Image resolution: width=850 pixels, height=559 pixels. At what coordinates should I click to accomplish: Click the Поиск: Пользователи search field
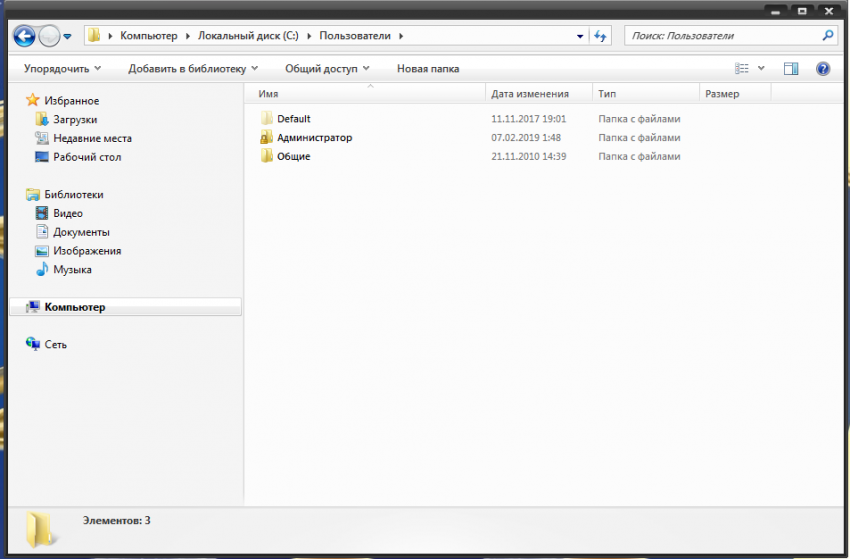pyautogui.click(x=720, y=36)
